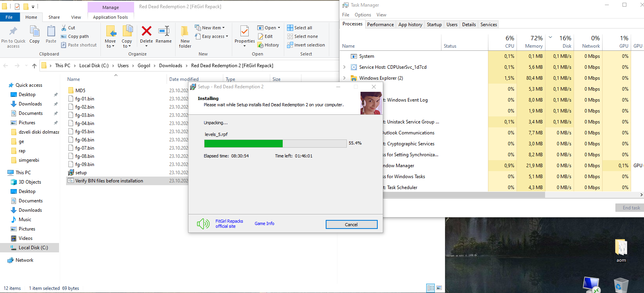
Task: Open the File tab in Explorer
Action: (9, 17)
